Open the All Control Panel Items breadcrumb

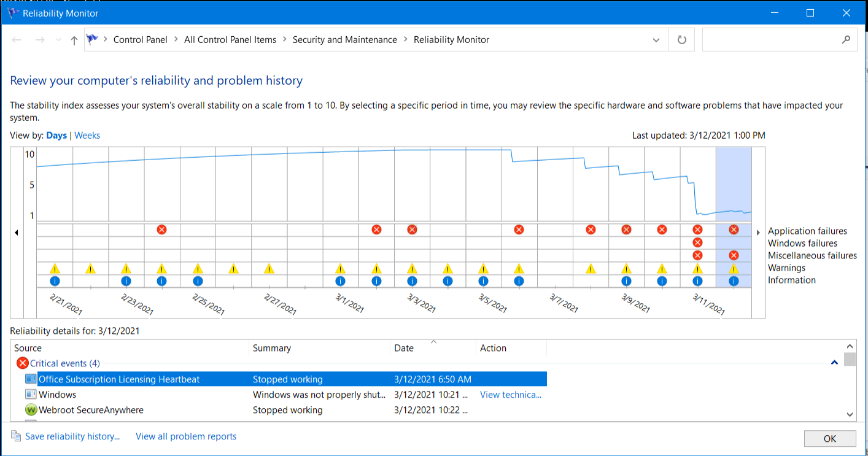230,40
